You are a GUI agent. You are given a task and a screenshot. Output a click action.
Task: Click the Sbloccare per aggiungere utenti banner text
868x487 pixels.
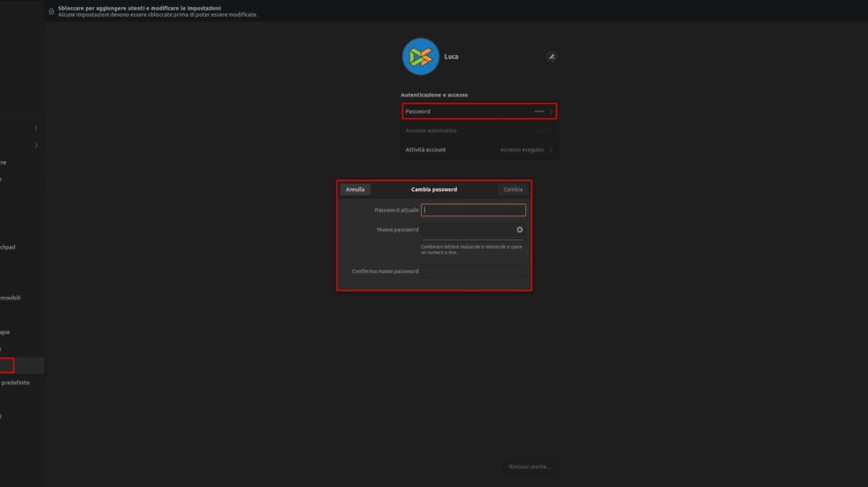(139, 8)
